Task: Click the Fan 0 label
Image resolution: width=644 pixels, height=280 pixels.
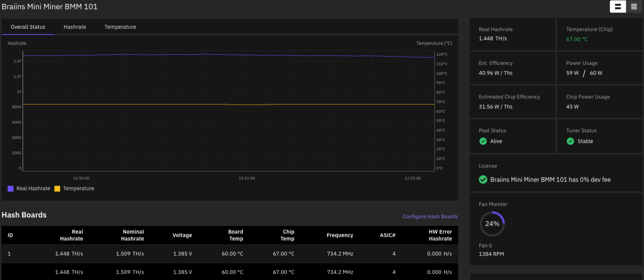Action: coord(485,246)
